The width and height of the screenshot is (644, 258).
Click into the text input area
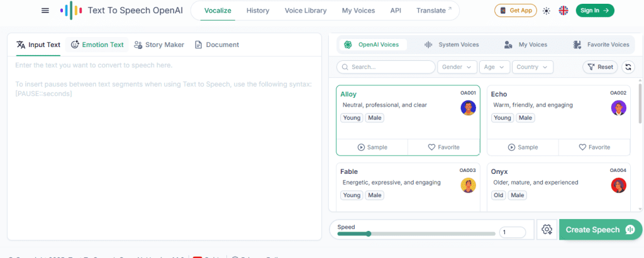164,148
